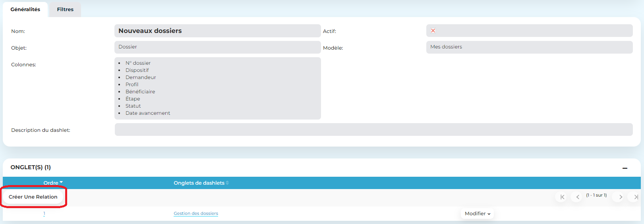Go to the previous page arrow

tap(577, 197)
